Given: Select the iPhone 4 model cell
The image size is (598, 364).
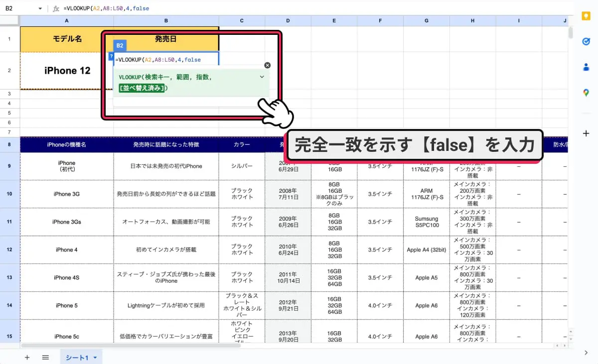Looking at the screenshot, I should pos(67,249).
